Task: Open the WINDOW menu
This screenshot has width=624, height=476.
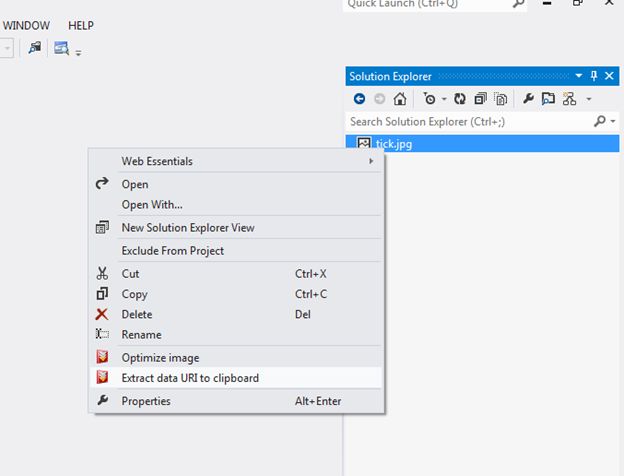Action: click(27, 24)
